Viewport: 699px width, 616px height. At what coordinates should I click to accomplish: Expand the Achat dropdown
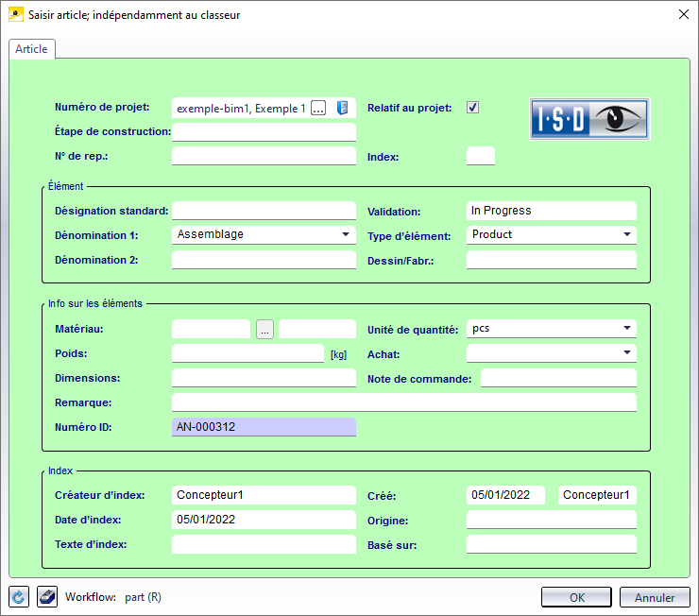tap(627, 353)
